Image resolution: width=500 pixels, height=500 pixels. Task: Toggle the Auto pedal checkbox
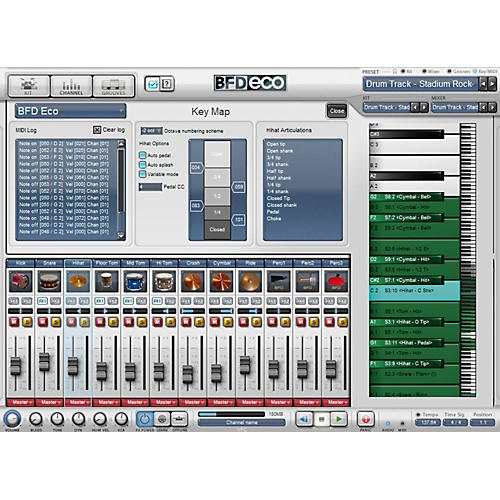pos(142,155)
